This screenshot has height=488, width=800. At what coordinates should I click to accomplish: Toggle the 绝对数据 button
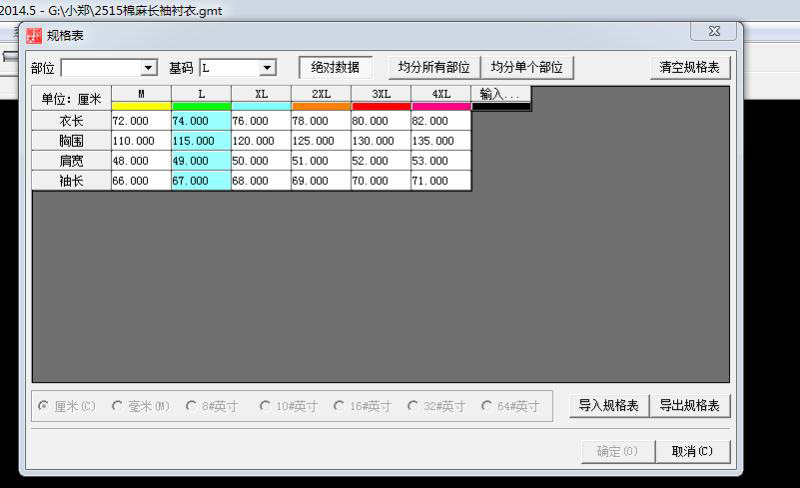coord(335,67)
